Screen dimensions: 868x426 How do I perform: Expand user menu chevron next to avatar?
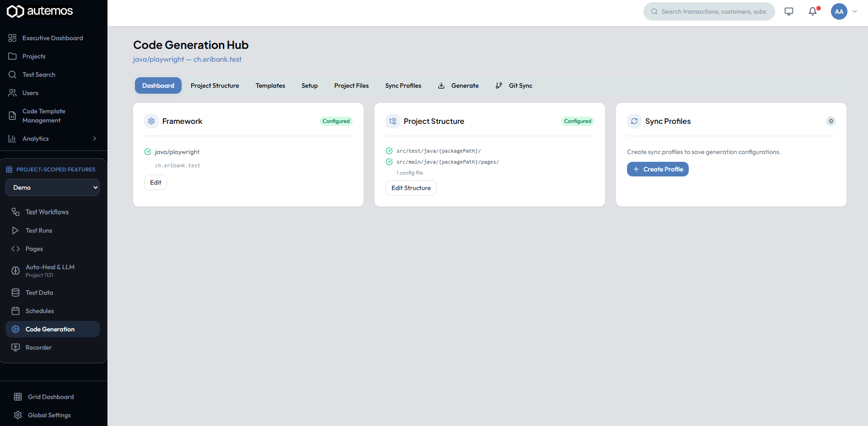pos(855,11)
